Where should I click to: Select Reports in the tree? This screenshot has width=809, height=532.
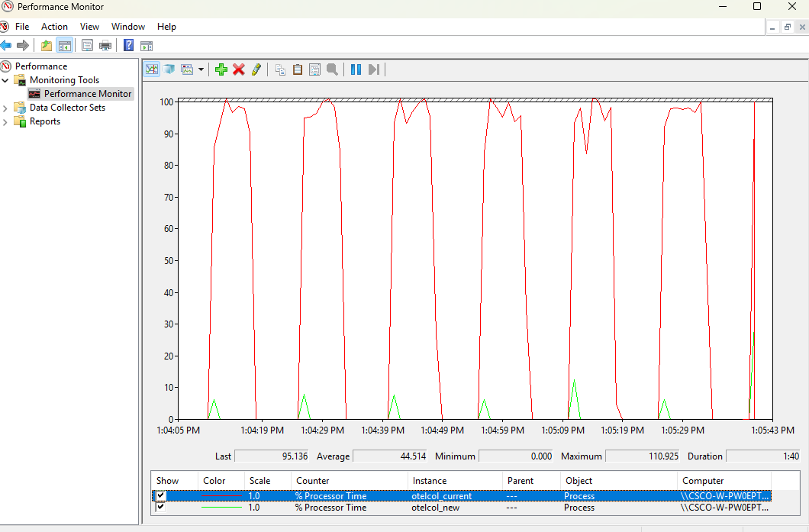coord(45,121)
